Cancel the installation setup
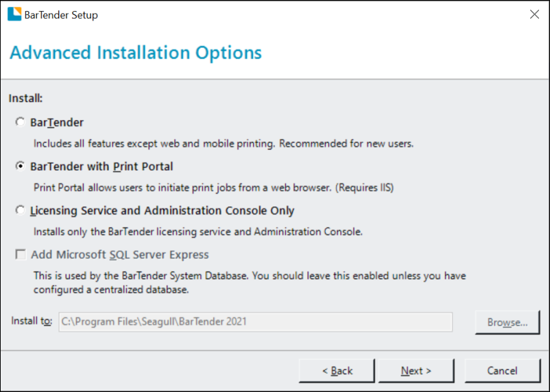Viewport: 550px width, 392px height. (x=502, y=371)
